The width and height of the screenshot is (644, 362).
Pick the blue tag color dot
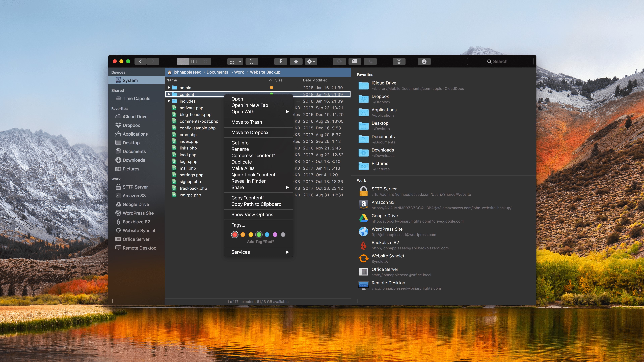(x=267, y=235)
